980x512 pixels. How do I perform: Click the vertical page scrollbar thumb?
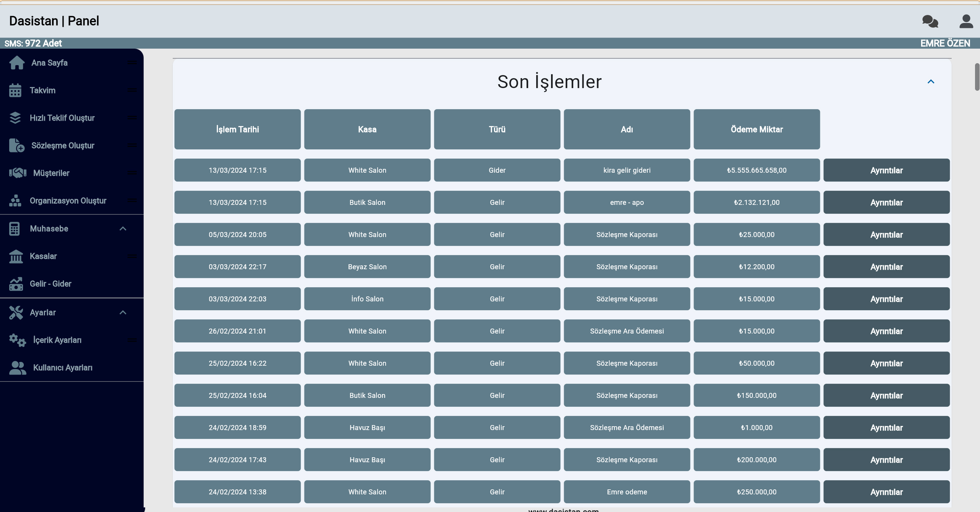pyautogui.click(x=977, y=77)
